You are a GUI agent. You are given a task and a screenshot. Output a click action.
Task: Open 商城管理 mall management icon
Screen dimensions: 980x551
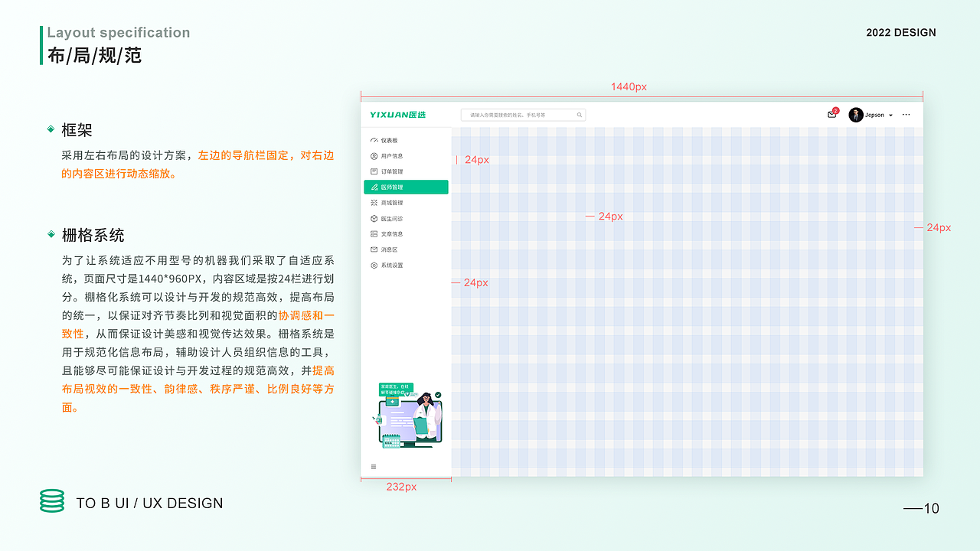click(373, 202)
